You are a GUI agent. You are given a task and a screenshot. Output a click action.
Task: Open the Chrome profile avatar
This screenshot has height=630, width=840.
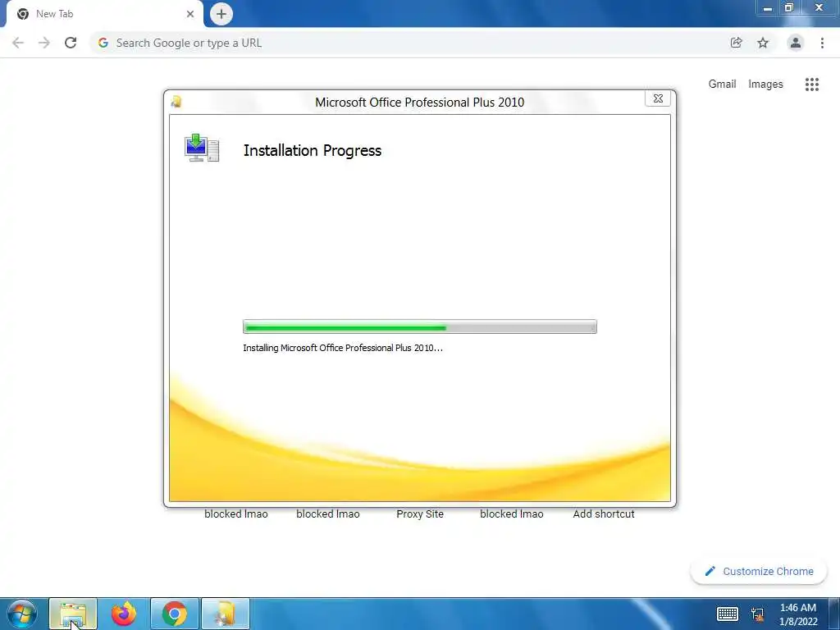(x=796, y=43)
